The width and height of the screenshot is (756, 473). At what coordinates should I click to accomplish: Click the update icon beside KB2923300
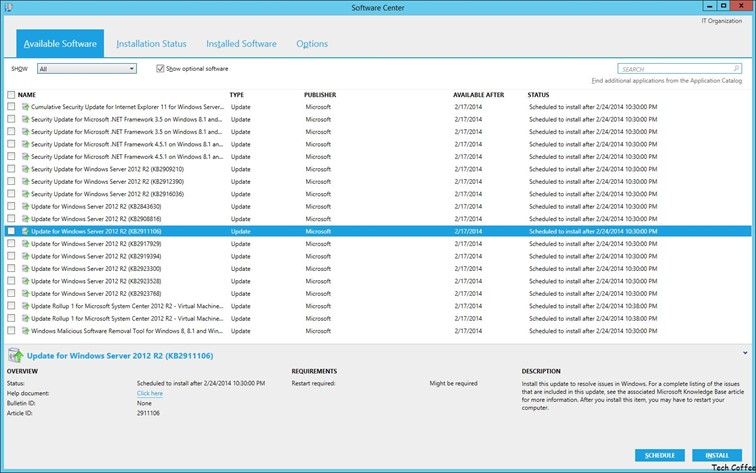coord(25,269)
